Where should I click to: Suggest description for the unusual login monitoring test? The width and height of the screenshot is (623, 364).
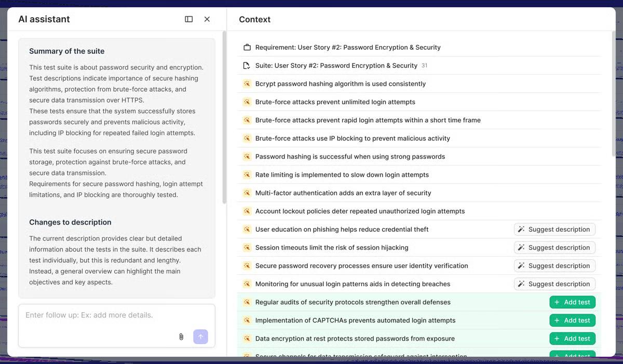click(x=554, y=284)
